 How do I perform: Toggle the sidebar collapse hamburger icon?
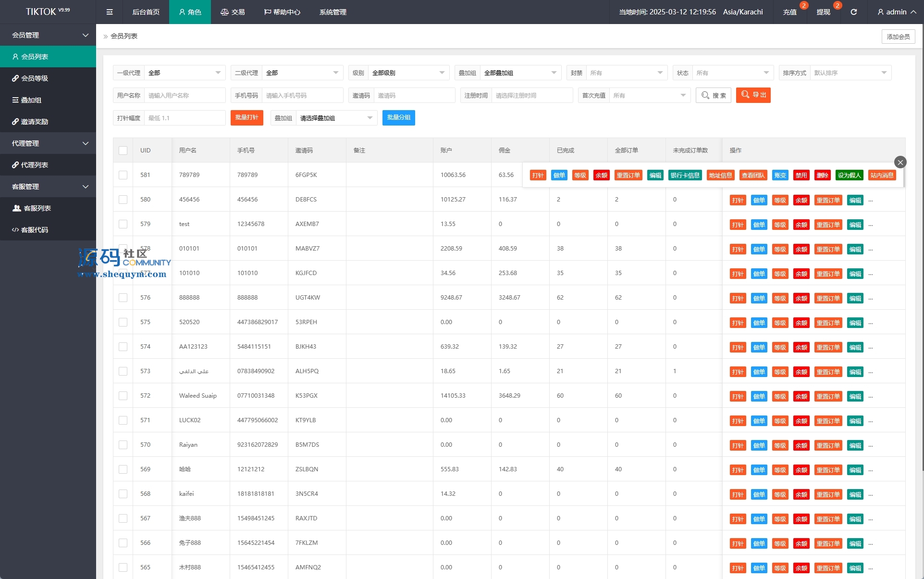click(x=110, y=12)
